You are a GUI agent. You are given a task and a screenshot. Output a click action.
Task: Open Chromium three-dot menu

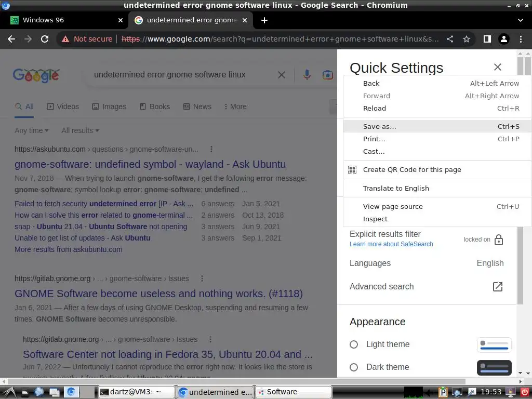pos(521,39)
